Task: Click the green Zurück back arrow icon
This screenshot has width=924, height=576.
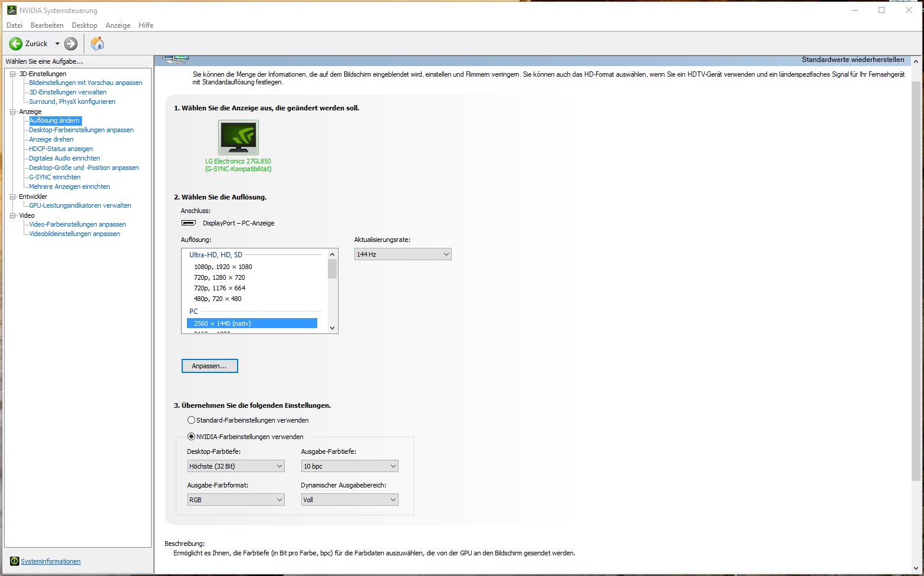Action: [16, 44]
